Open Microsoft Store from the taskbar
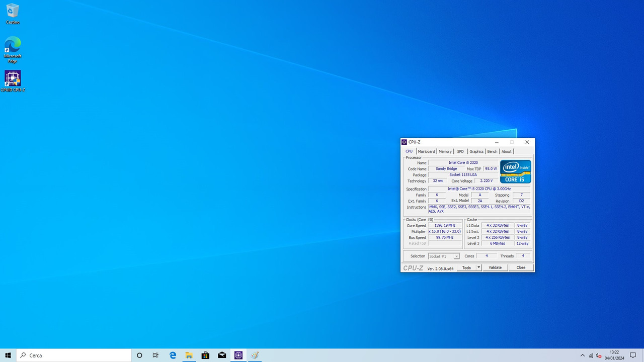The width and height of the screenshot is (644, 362). (205, 355)
